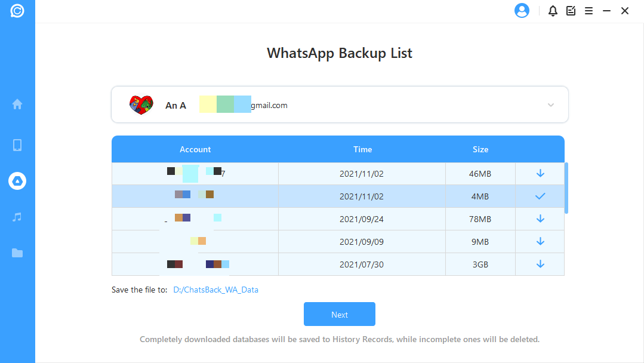Viewport: 644px width, 363px height.
Task: Click the 3GB size cell
Action: point(480,264)
